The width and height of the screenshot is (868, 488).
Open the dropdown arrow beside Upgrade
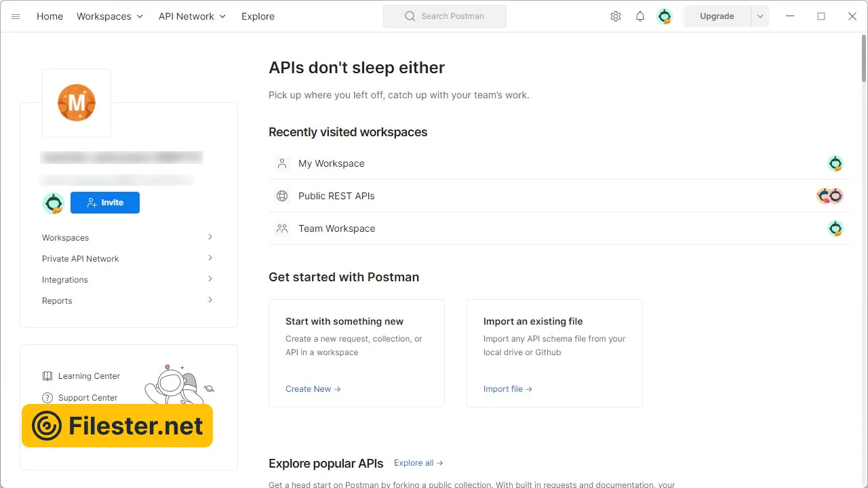pos(760,16)
